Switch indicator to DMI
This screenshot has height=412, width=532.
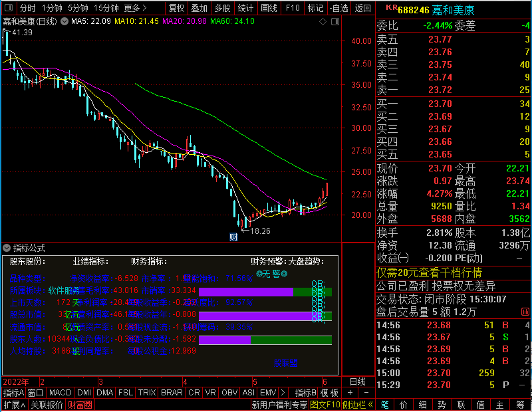(x=84, y=393)
